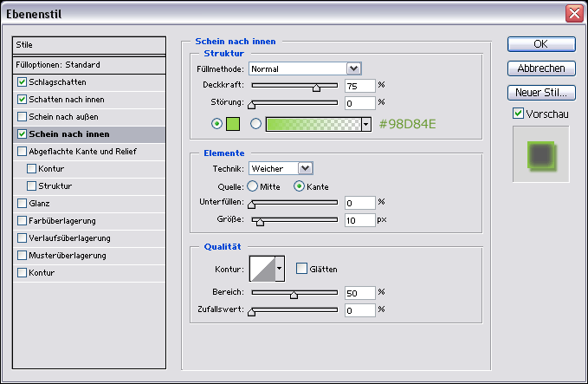
Task: Select the Stile list header
Action: tap(89, 45)
